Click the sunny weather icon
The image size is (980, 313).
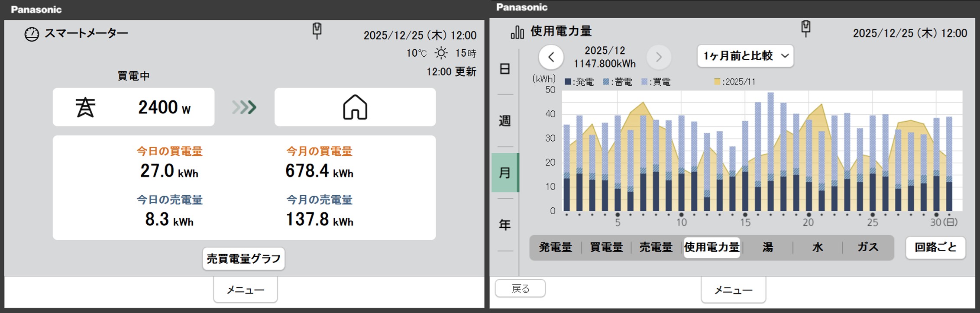[441, 53]
